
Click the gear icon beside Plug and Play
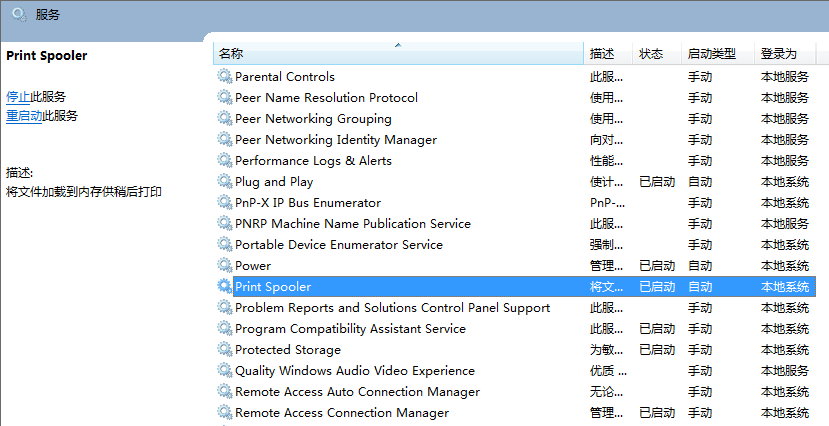tap(225, 182)
